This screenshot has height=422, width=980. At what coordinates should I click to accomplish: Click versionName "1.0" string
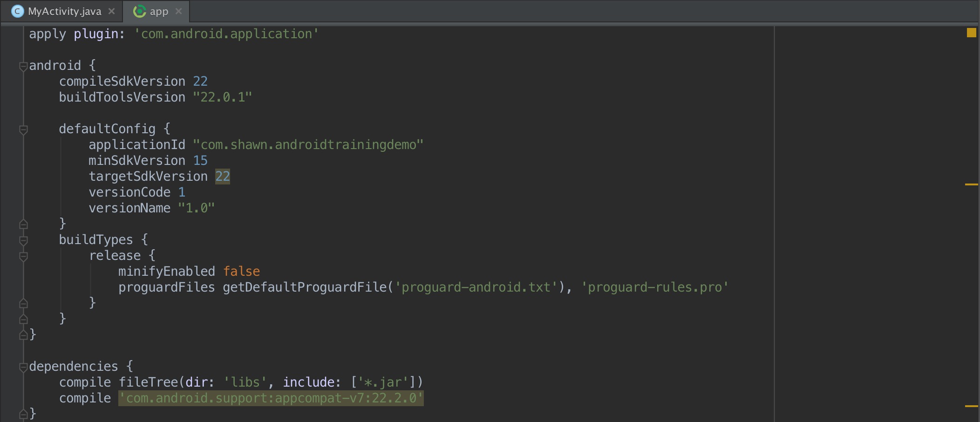[197, 208]
